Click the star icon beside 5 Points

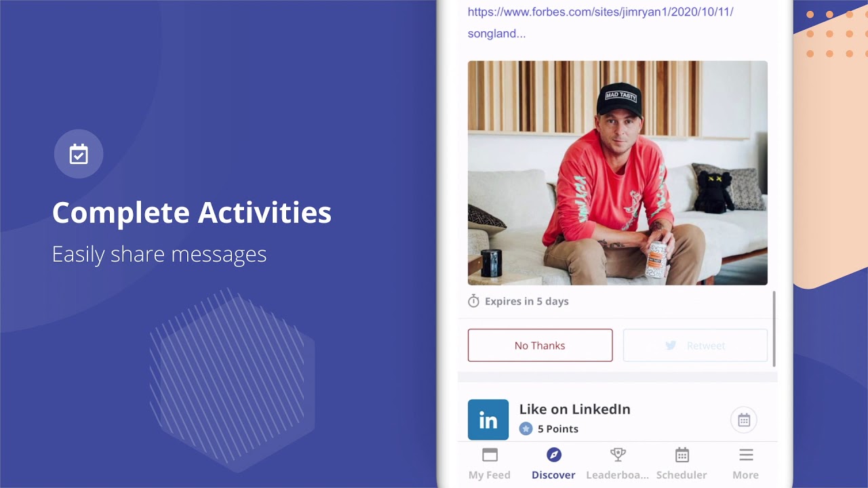click(526, 428)
